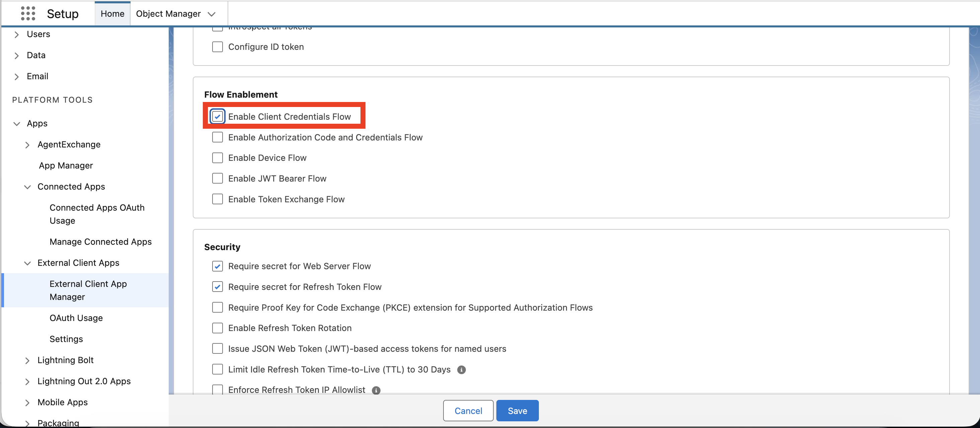980x428 pixels.
Task: Check Enable Refresh Token Rotation
Action: coord(217,328)
